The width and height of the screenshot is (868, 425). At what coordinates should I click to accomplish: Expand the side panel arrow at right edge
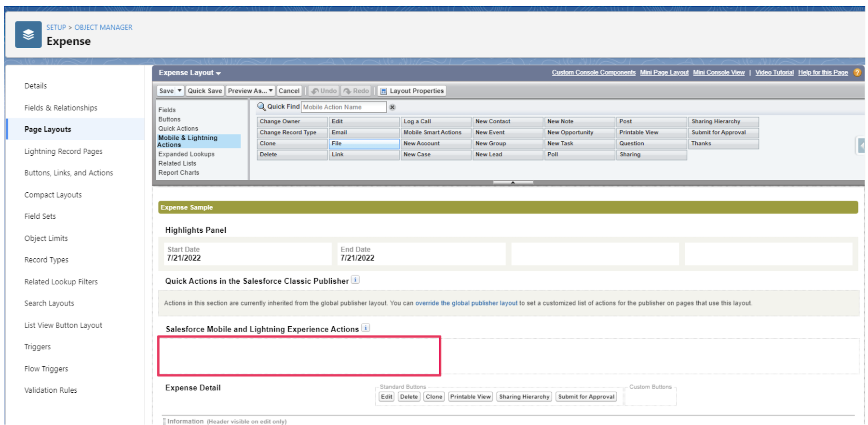[x=861, y=145]
